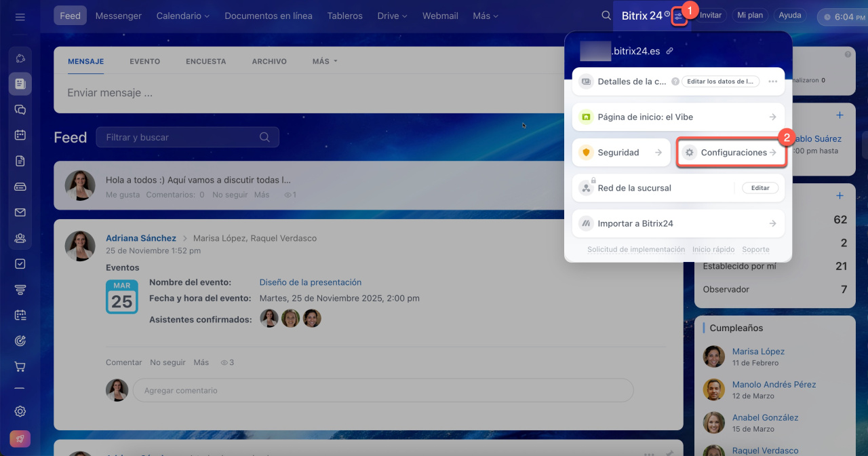The width and height of the screenshot is (868, 456).
Task: Click the settings sliders icon beside Bitrix24
Action: (679, 16)
